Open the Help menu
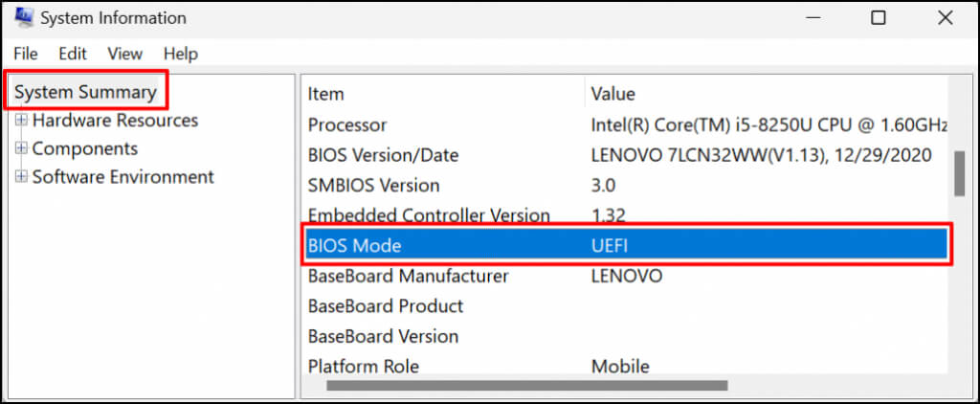 click(181, 54)
